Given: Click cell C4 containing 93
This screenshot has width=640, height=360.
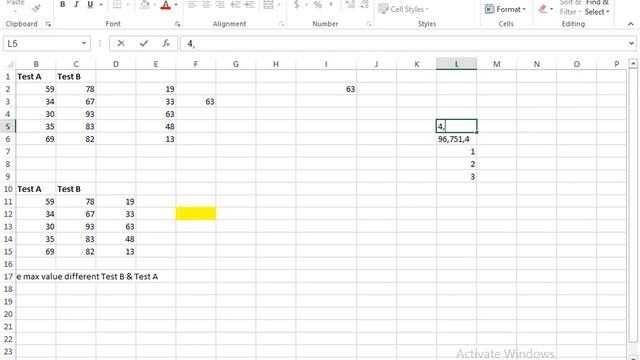Looking at the screenshot, I should click(76, 114).
